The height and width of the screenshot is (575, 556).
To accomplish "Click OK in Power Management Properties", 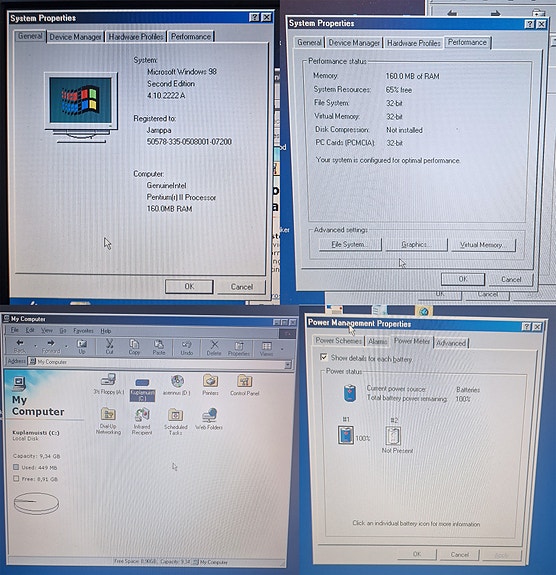I will coord(417,554).
